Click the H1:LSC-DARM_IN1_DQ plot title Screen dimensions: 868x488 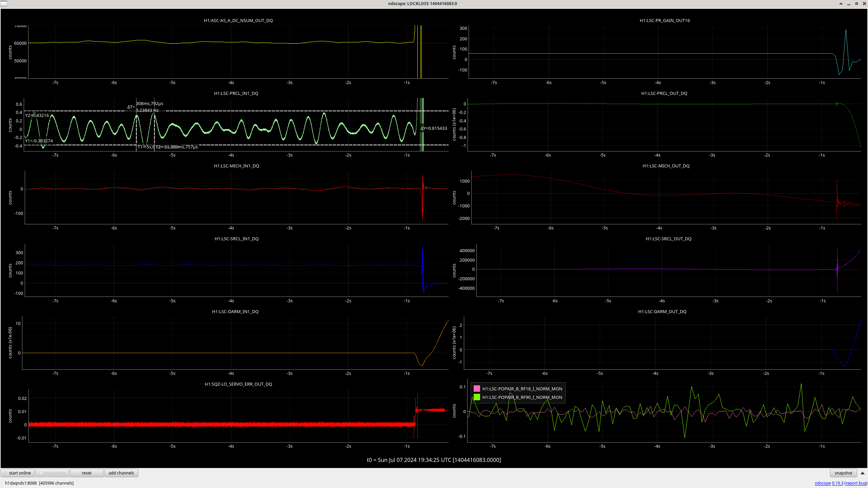(x=235, y=311)
